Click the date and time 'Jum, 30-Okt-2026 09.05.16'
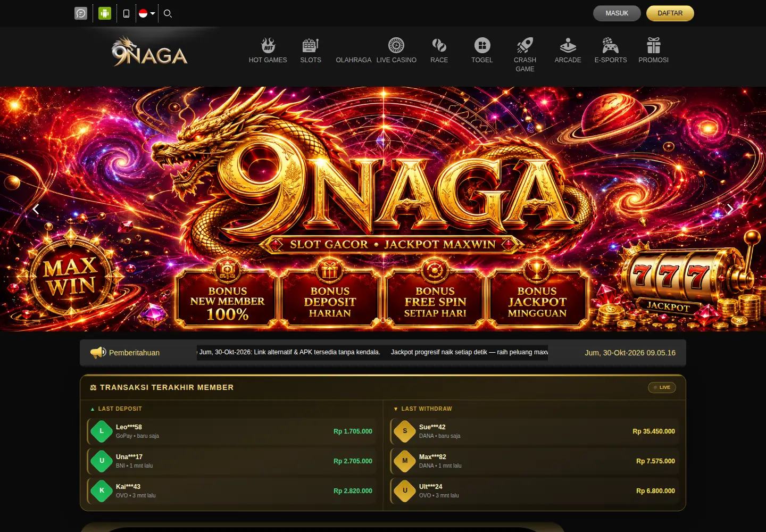The width and height of the screenshot is (766, 532). [x=630, y=353]
